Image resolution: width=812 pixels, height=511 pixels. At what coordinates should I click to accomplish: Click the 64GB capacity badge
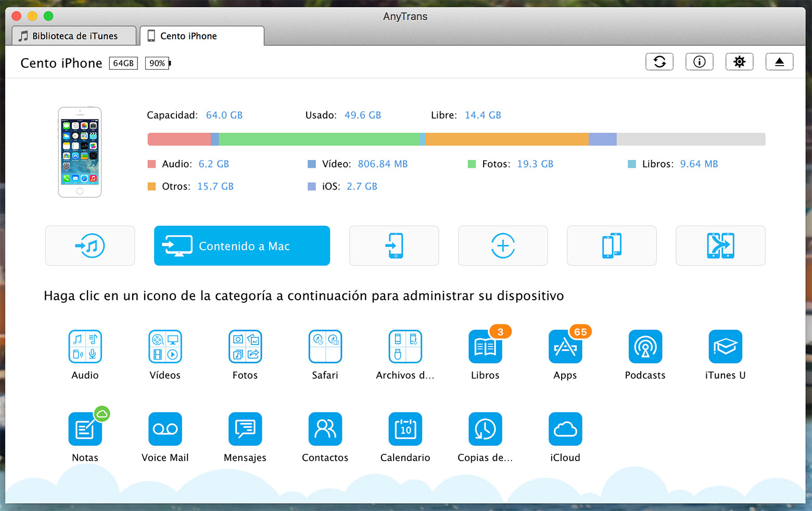(123, 63)
